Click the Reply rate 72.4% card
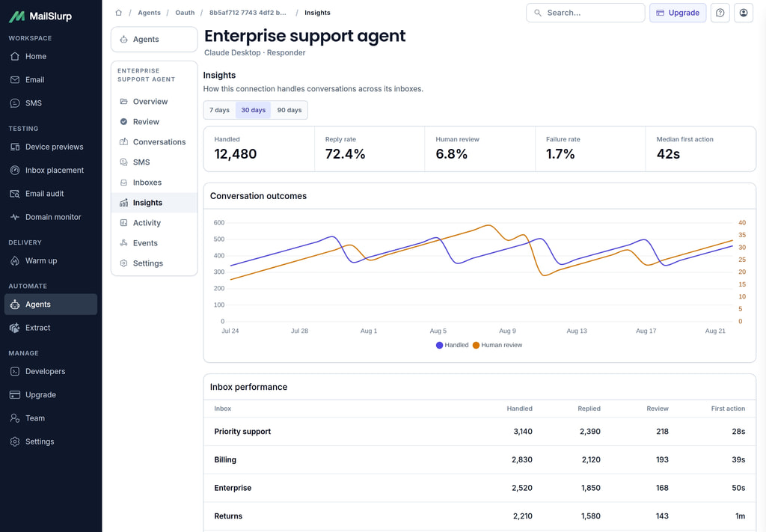Image resolution: width=766 pixels, height=532 pixels. pos(370,149)
